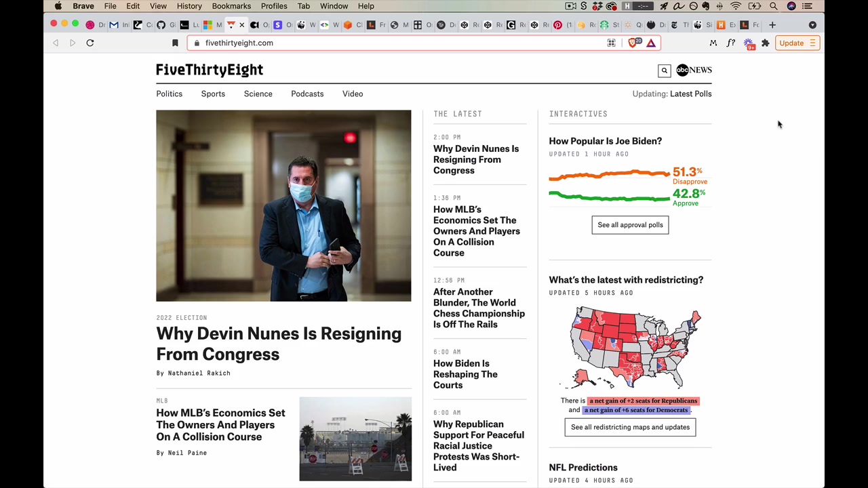Click the Wi-Fi status icon
Screen dimensions: 868x488
pyautogui.click(x=736, y=6)
